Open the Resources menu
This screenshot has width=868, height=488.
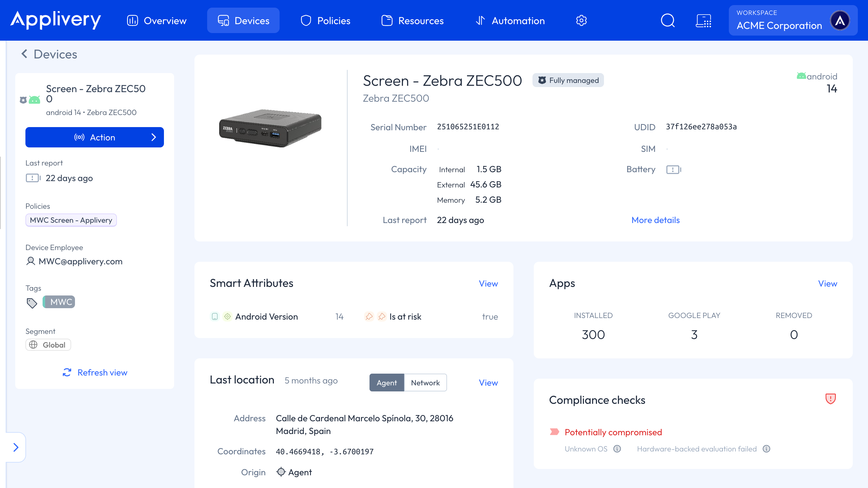pyautogui.click(x=412, y=21)
